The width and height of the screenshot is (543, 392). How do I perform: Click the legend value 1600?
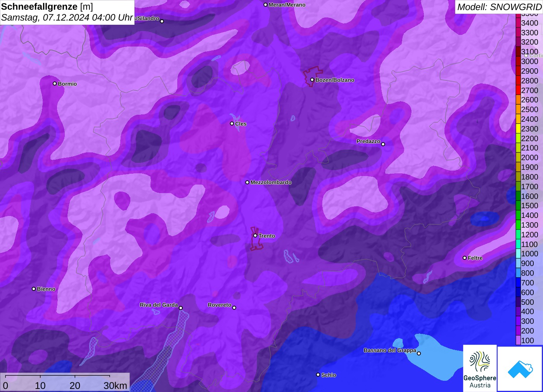[530, 196]
